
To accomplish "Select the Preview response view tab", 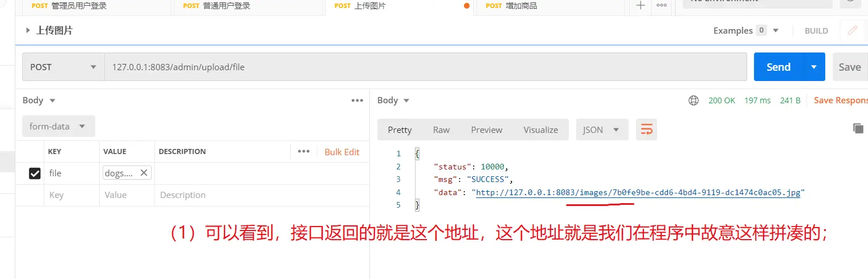I will [487, 130].
